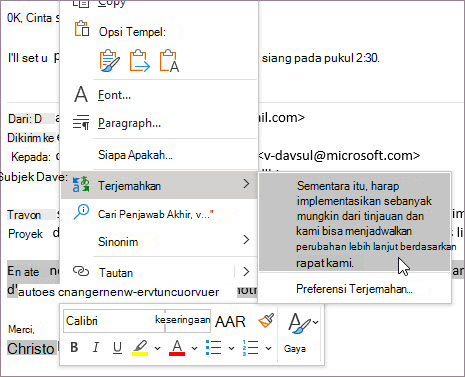
Task: Open bullet list dropdown arrow
Action: pos(231,348)
